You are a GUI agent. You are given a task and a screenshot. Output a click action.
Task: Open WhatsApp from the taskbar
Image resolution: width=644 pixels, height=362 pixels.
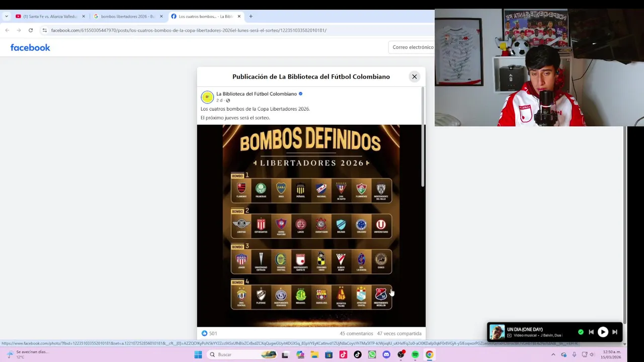[372, 354]
